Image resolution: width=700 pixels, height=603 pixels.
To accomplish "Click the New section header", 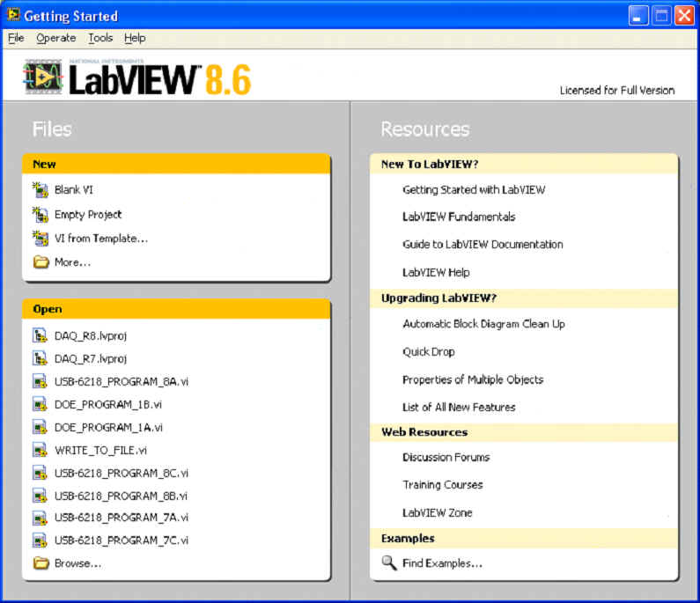I will coord(176,164).
